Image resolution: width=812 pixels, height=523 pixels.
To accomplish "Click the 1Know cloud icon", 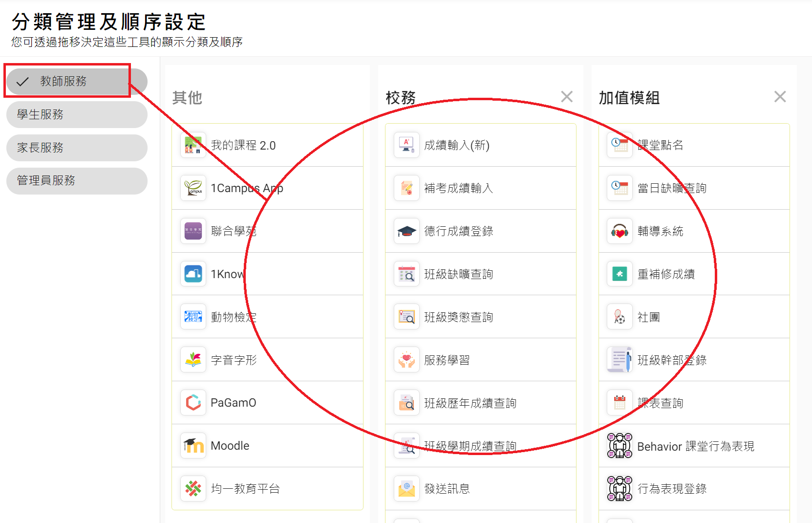I will coord(193,274).
